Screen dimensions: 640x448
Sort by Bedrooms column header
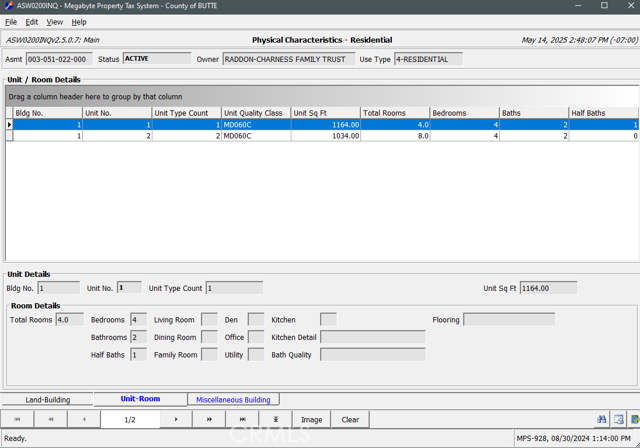pyautogui.click(x=464, y=113)
